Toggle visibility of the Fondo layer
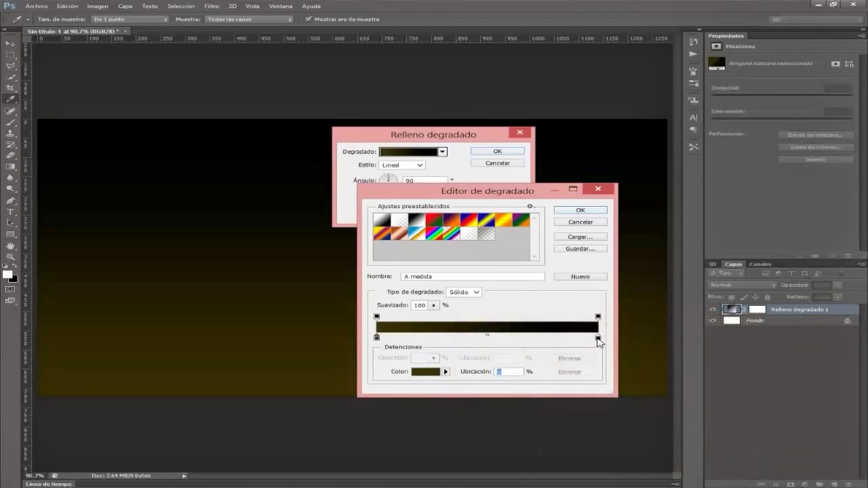 click(713, 321)
